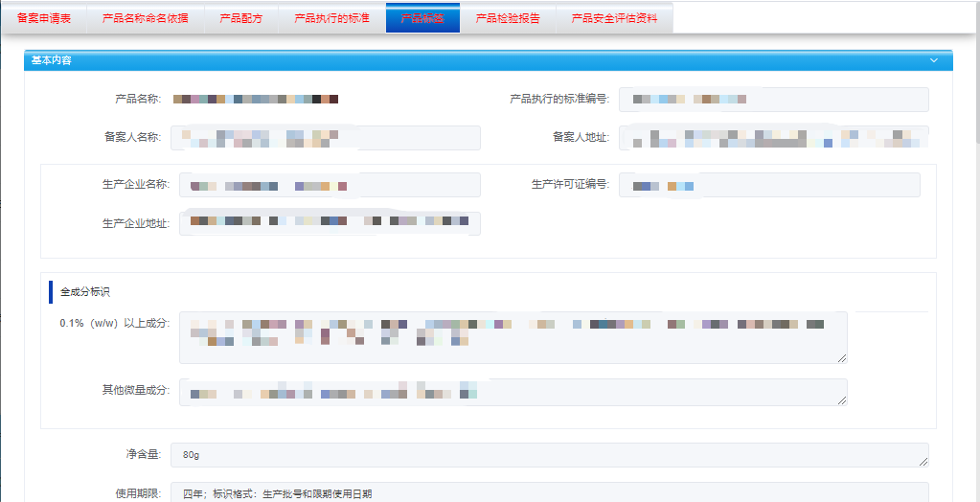Click the 备案人名称 input field
This screenshot has width=980, height=502.
[326, 138]
